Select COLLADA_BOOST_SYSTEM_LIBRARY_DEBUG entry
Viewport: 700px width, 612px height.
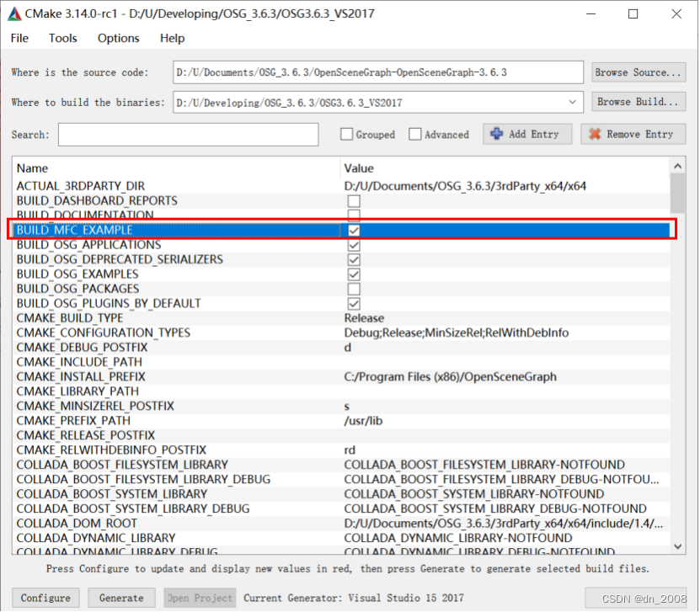[x=133, y=509]
